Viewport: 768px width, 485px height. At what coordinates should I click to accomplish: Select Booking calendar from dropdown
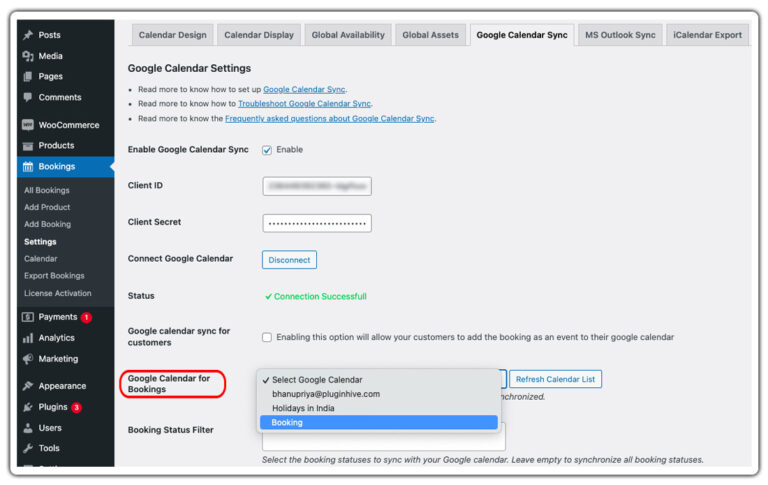tap(378, 422)
